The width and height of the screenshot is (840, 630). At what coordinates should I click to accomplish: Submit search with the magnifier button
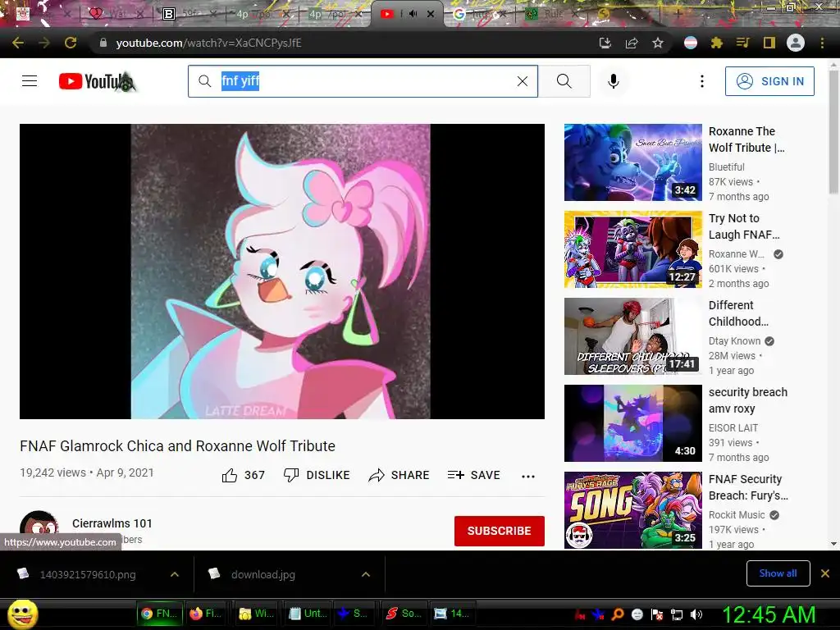tap(564, 81)
